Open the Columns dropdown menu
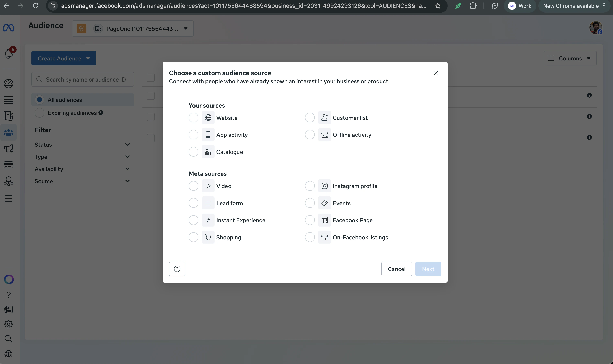Screen dimensions: 613x364 [570, 58]
